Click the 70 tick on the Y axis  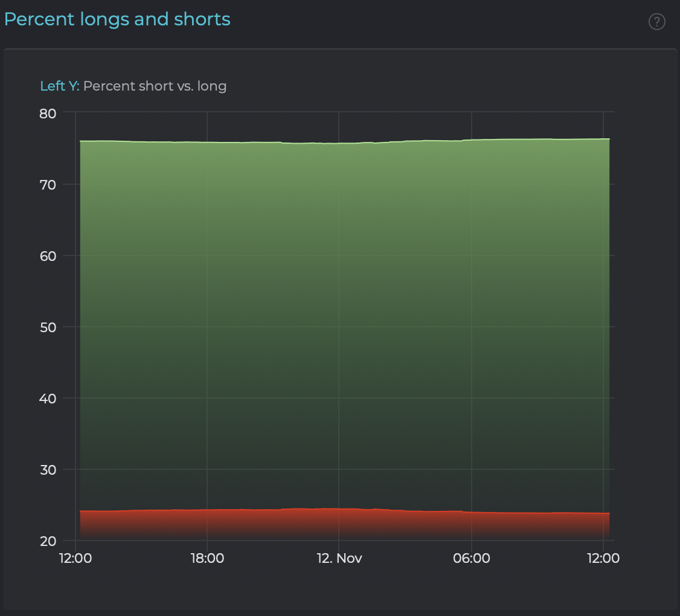48,184
